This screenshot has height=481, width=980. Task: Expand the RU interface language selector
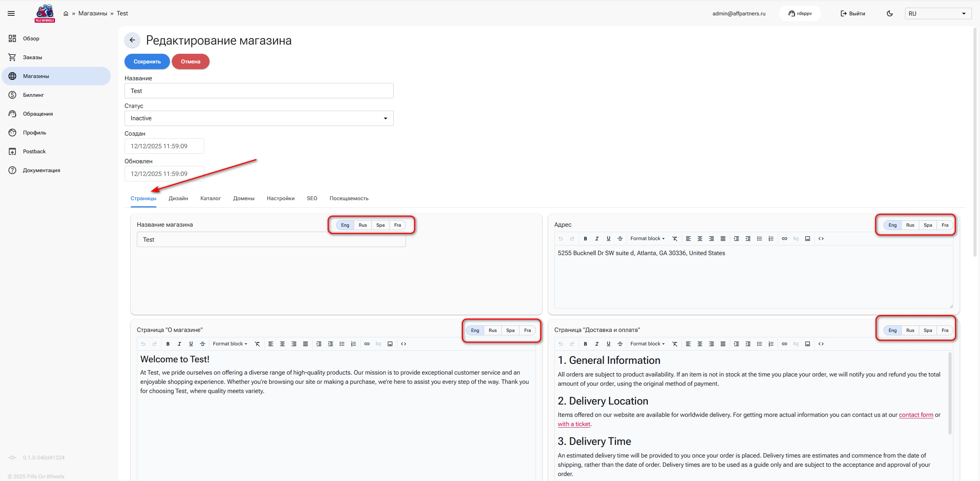[937, 13]
